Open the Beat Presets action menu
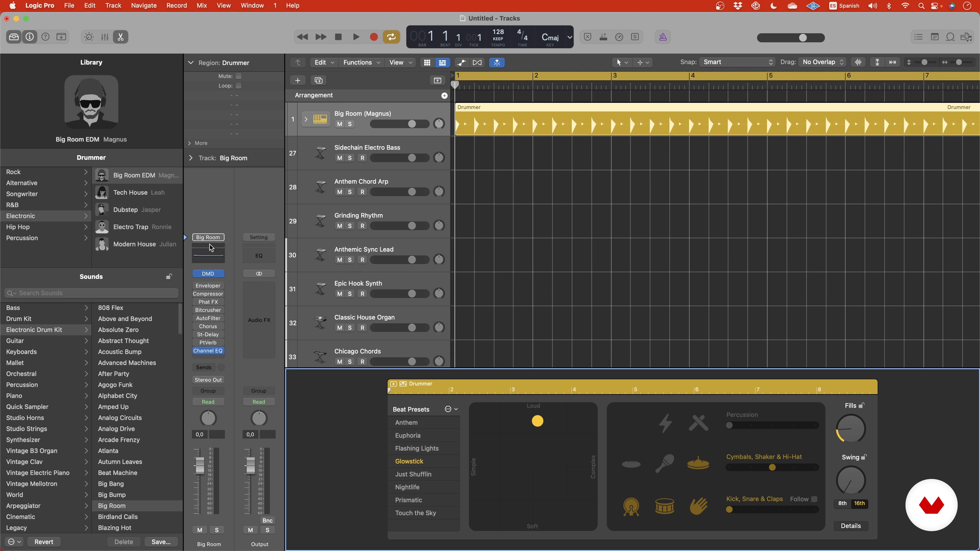Viewport: 980px width, 551px height. point(451,409)
